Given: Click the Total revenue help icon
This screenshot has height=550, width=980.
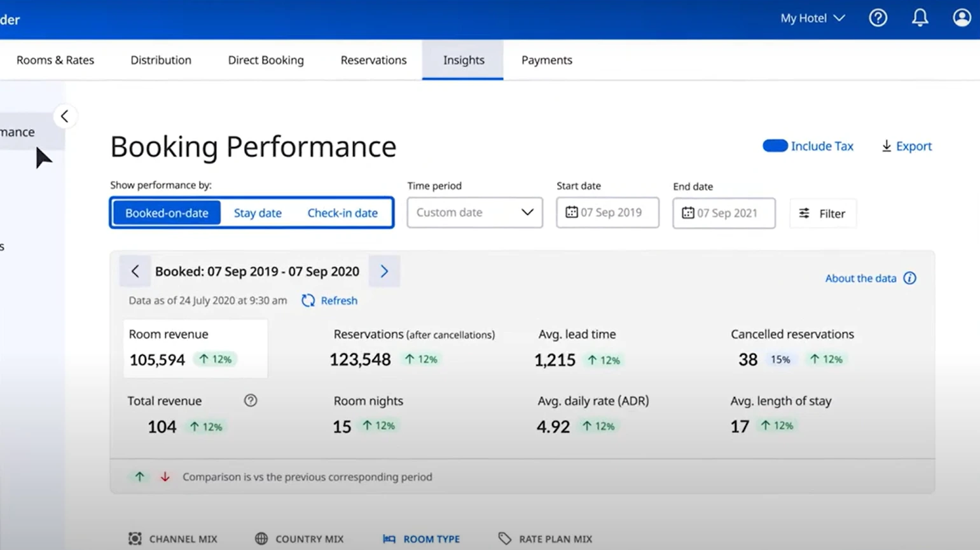Looking at the screenshot, I should [x=251, y=401].
